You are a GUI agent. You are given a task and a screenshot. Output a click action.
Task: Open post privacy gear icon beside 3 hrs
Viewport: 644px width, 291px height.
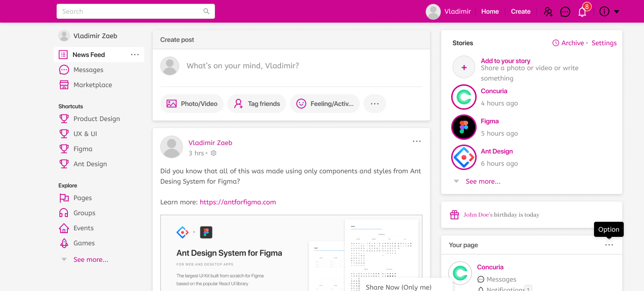pos(214,153)
